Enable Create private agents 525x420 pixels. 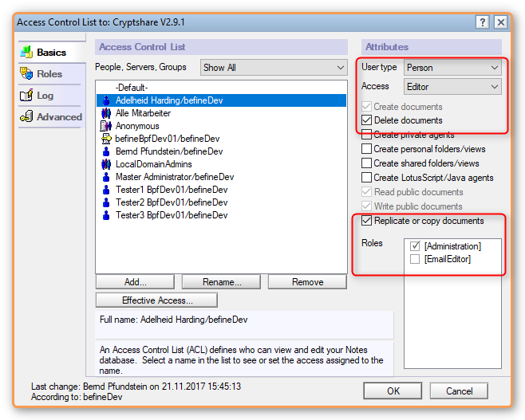coord(367,135)
